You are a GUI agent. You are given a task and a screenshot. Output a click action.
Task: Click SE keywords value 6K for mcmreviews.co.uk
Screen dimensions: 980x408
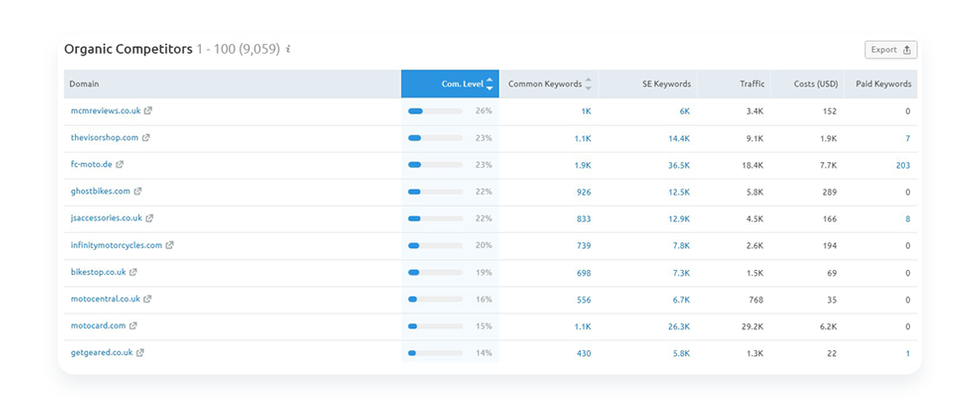[x=684, y=111]
